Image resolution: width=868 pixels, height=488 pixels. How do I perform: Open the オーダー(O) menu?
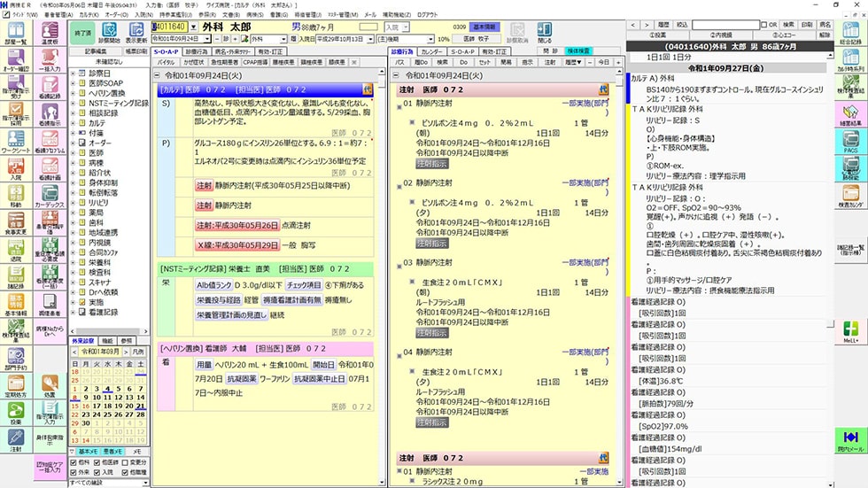pos(116,15)
